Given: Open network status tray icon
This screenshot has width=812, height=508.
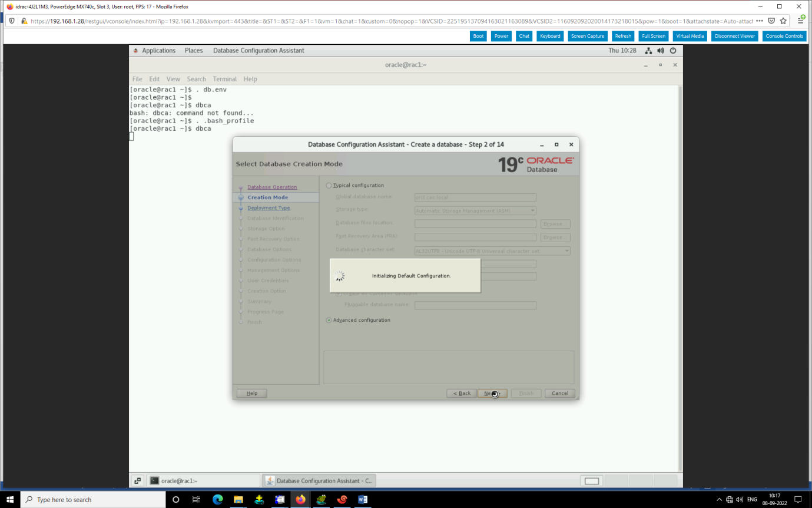Looking at the screenshot, I should coord(729,500).
